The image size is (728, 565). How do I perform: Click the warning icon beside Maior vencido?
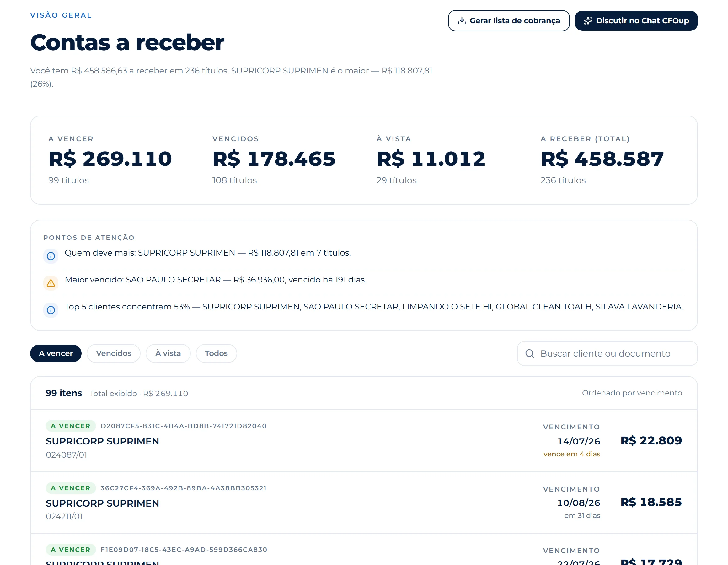click(51, 283)
